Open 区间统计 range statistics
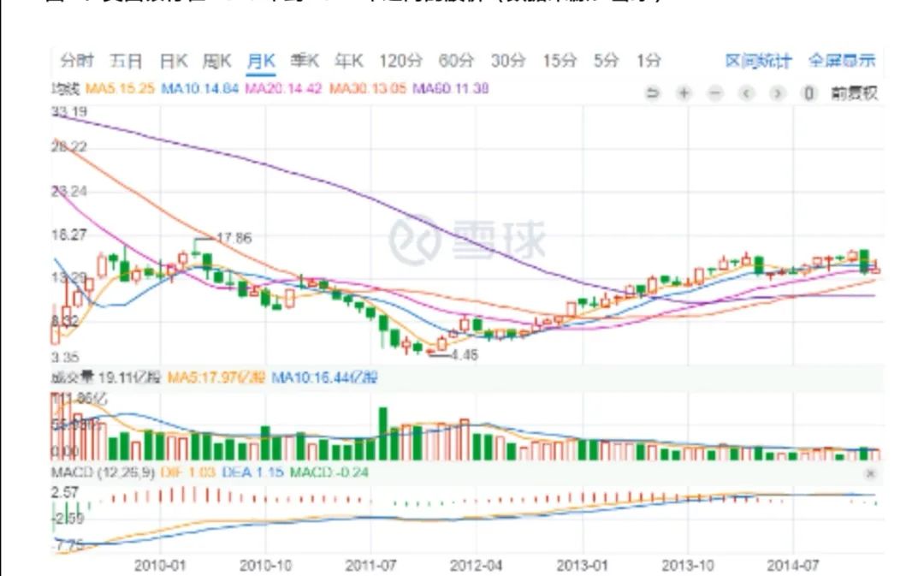The image size is (924, 576). pos(758,61)
